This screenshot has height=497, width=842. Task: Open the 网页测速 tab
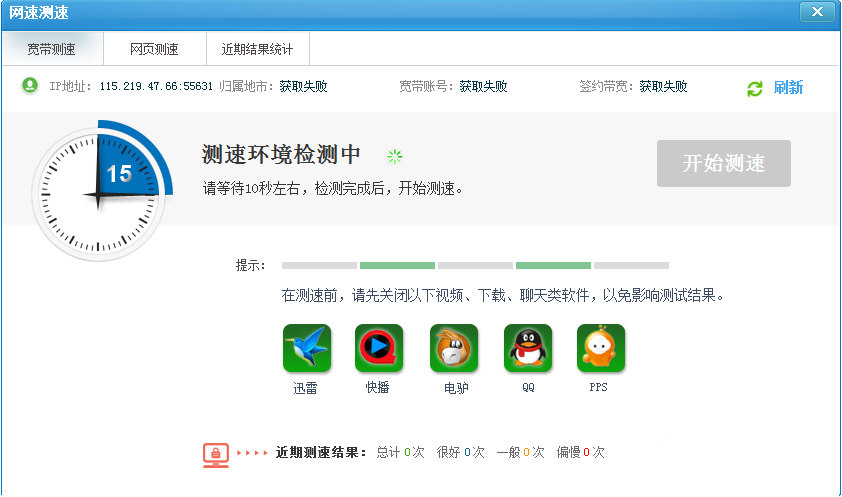tap(155, 49)
